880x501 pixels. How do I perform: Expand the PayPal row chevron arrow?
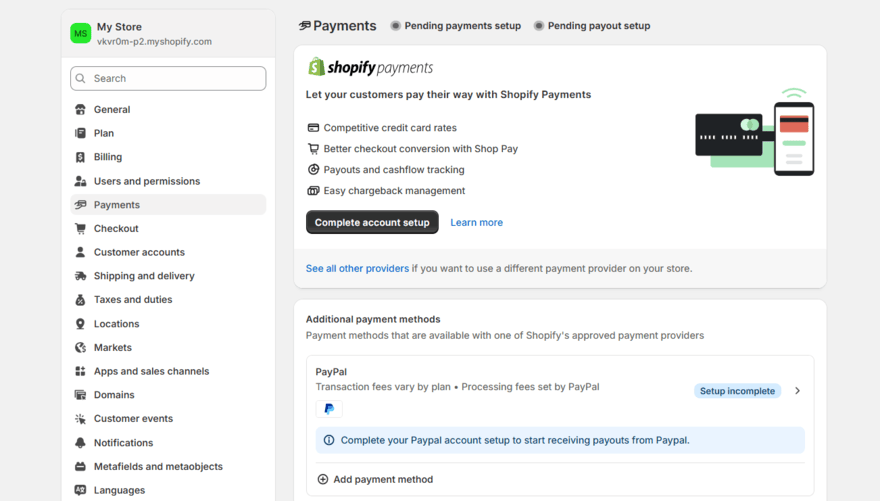[797, 391]
